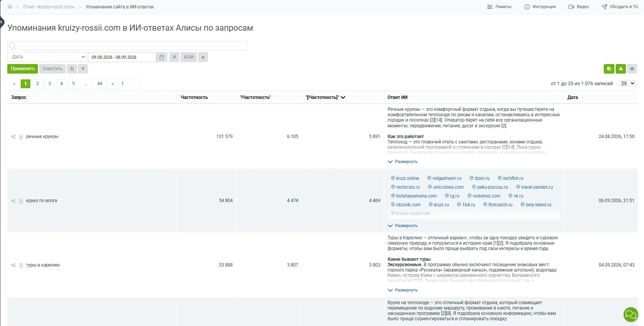Click the share icon for 'круиз по волге'
Screen dimensions: 644x326
click(x=13, y=201)
